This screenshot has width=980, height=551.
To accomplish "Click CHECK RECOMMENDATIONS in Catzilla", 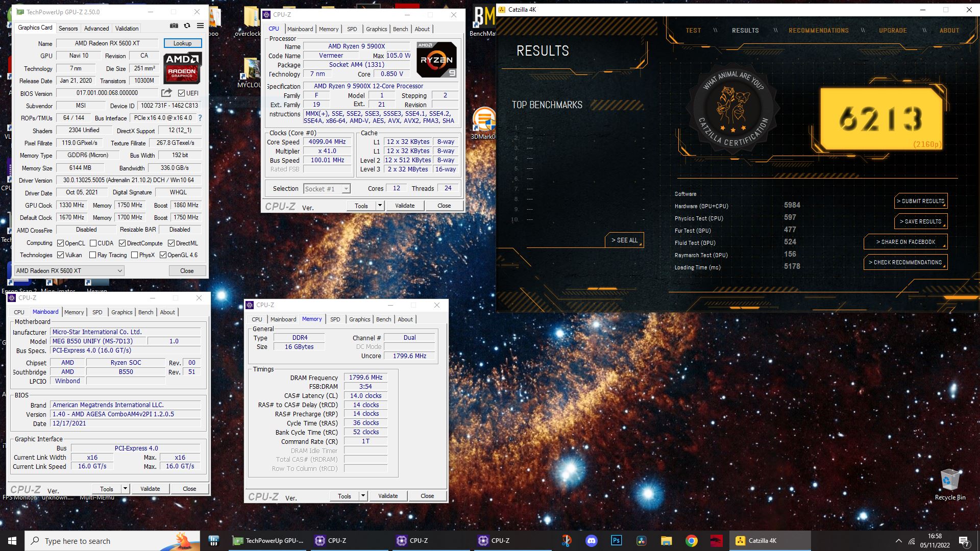I will [x=905, y=262].
